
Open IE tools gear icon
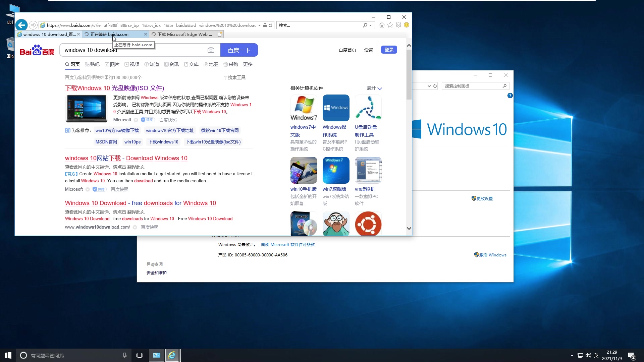398,25
